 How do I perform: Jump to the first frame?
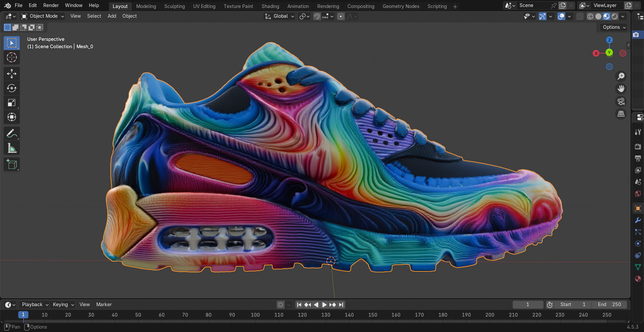click(x=299, y=305)
